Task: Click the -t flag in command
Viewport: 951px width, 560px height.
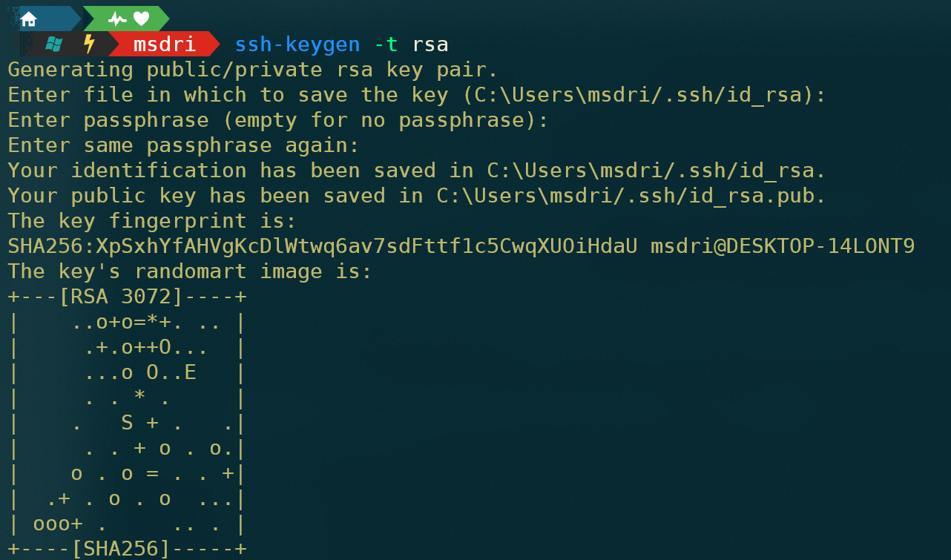Action: point(386,45)
